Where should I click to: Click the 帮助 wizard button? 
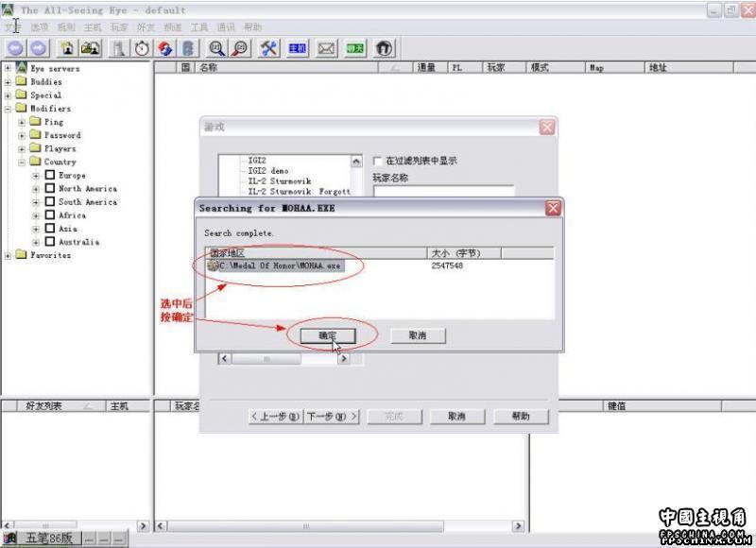521,416
